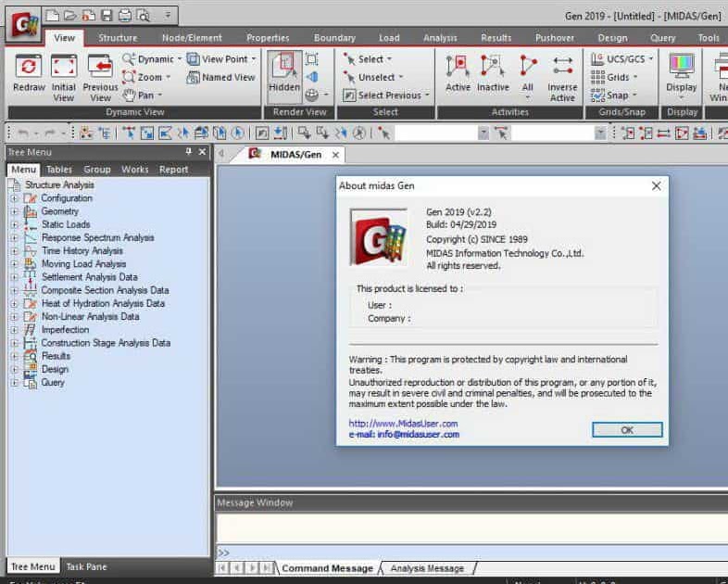Click the New file icon in quick access bar
Screen dimensions: 728x584
point(53,16)
